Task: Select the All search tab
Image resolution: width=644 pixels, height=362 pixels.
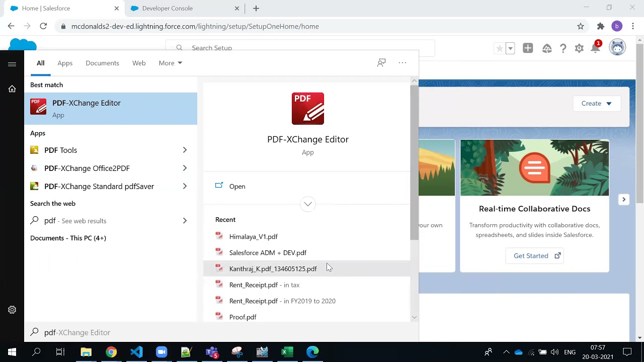Action: point(40,63)
